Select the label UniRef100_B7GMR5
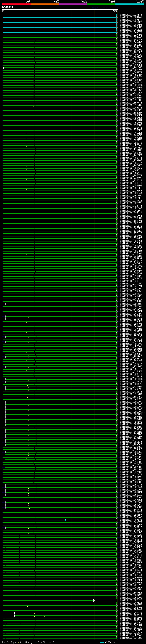This screenshot has width=146, height=644. point(131,572)
